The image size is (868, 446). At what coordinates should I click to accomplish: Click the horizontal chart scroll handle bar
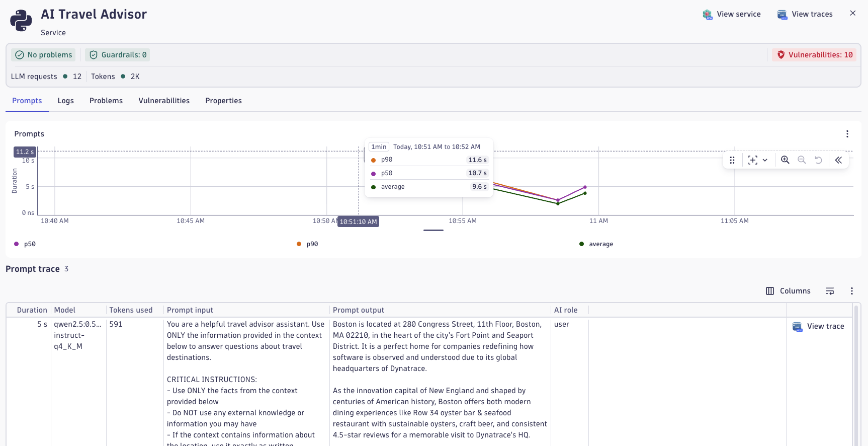pyautogui.click(x=433, y=230)
